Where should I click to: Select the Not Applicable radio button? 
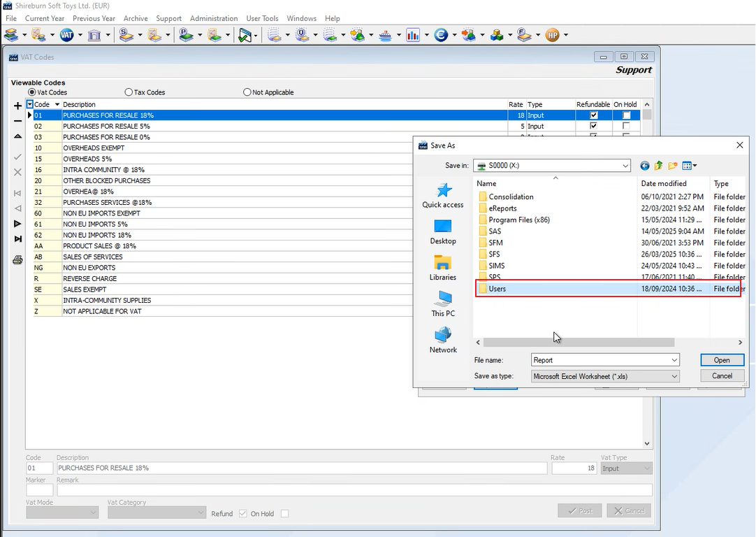247,92
